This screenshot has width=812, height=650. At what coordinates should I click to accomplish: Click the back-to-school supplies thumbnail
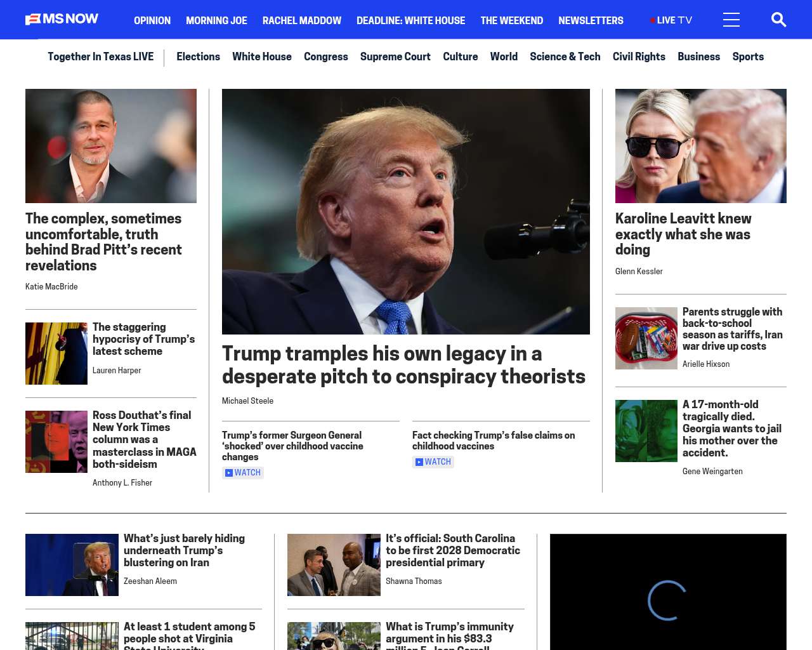click(x=646, y=338)
